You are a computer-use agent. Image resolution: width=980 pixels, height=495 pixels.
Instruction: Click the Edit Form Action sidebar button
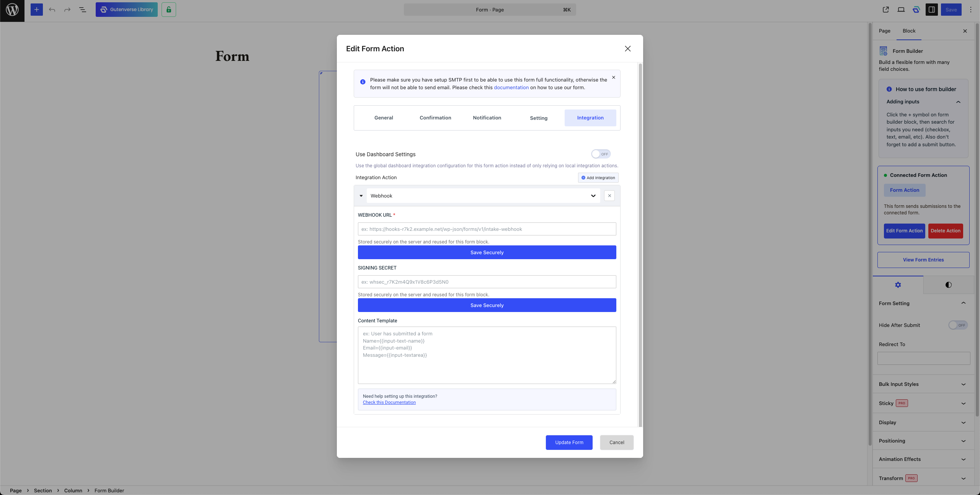coord(905,231)
